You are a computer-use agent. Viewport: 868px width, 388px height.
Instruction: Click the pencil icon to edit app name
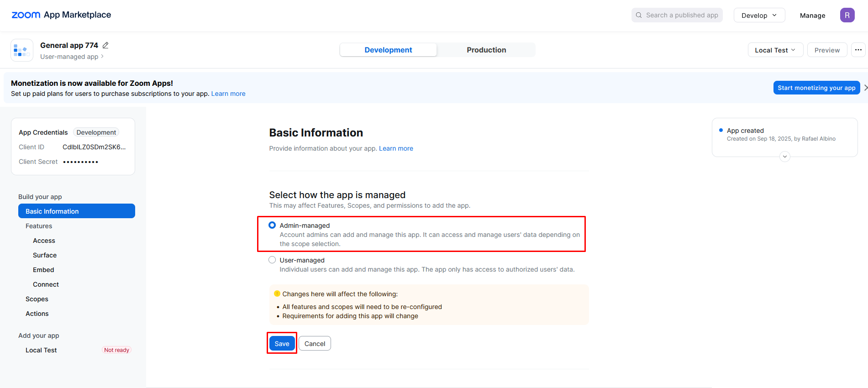point(105,45)
